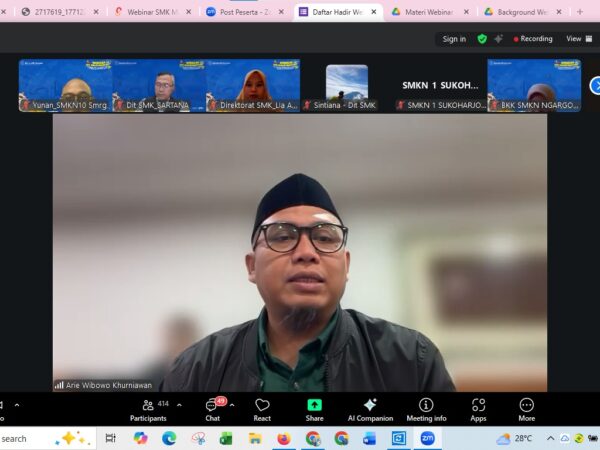Viewport: 600px width, 450px height.
Task: Click the More options icon
Action: tap(526, 409)
